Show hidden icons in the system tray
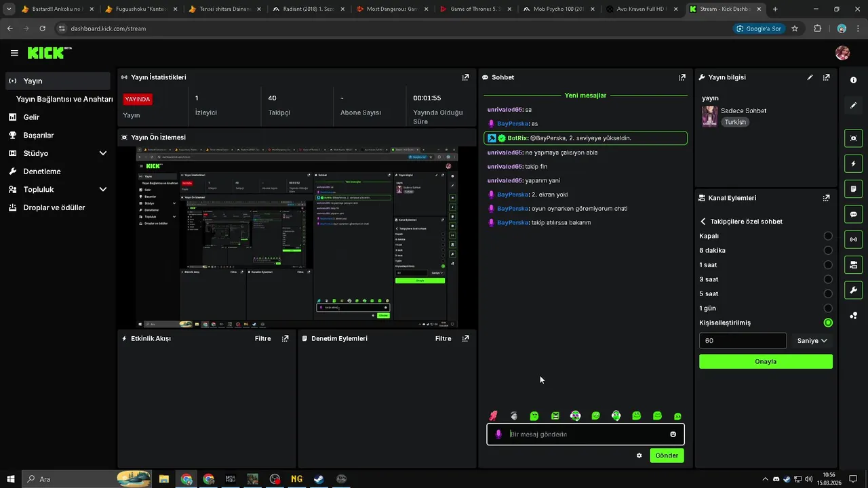The image size is (868, 488). (x=766, y=479)
